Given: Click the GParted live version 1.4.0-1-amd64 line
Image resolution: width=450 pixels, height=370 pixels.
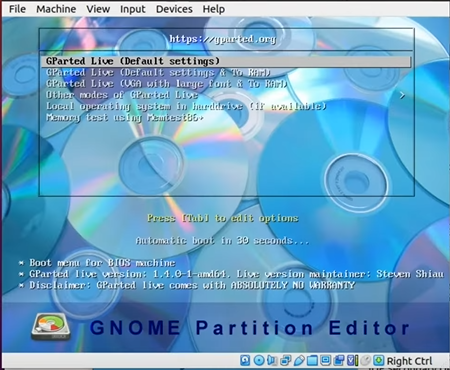Looking at the screenshot, I should coord(231,274).
